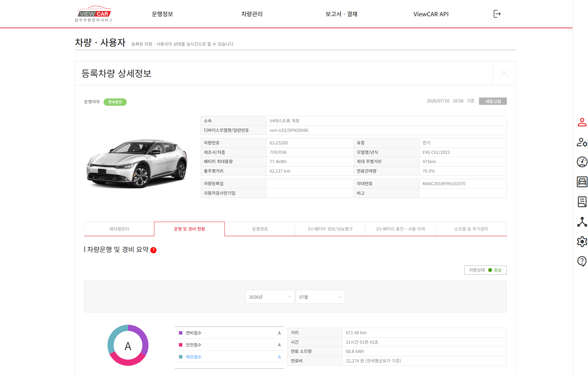Click the 2026/07/10 10:58 timestamp

click(x=445, y=101)
